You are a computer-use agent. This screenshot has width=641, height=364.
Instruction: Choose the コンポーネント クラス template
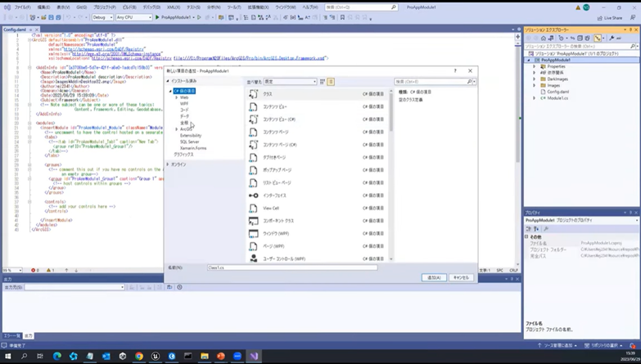pyautogui.click(x=318, y=221)
